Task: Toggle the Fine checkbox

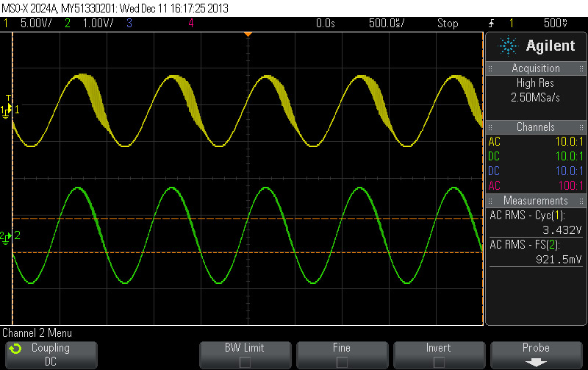Action: 342,362
